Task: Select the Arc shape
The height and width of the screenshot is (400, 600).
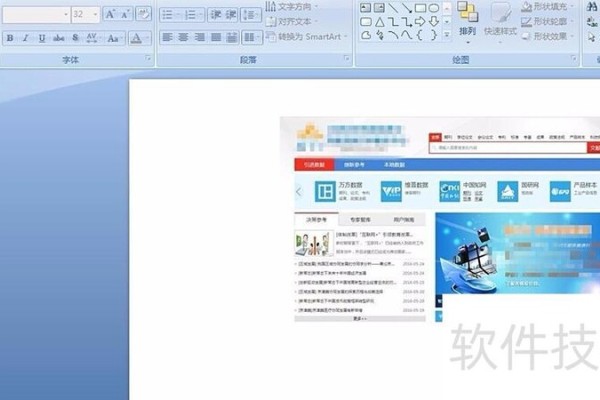Action: click(393, 35)
